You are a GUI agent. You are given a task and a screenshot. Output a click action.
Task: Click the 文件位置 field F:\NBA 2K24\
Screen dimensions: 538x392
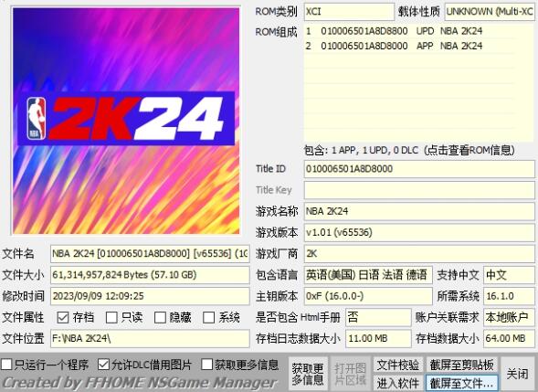pyautogui.click(x=150, y=339)
